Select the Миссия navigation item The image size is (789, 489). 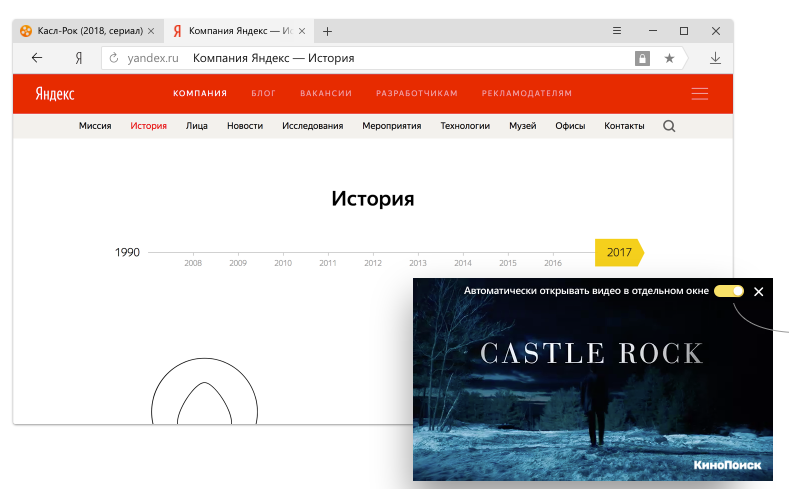95,126
